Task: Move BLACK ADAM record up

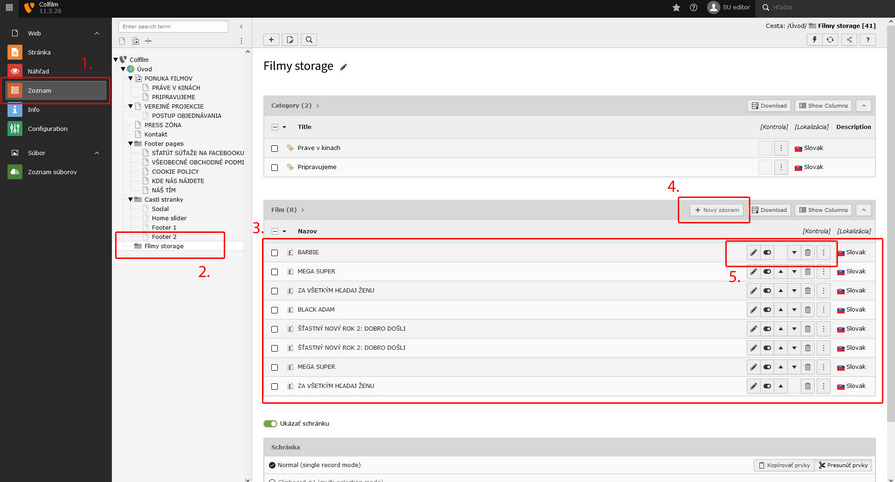Action: tap(780, 310)
